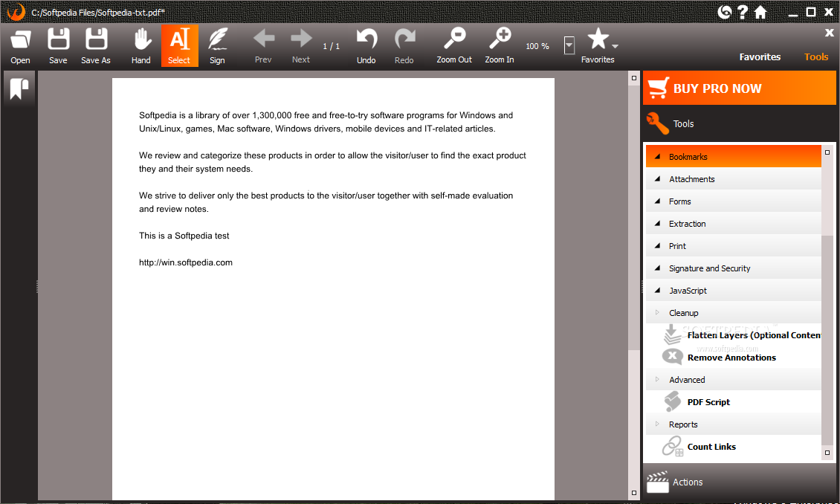Activate the Hand tool

(x=141, y=40)
